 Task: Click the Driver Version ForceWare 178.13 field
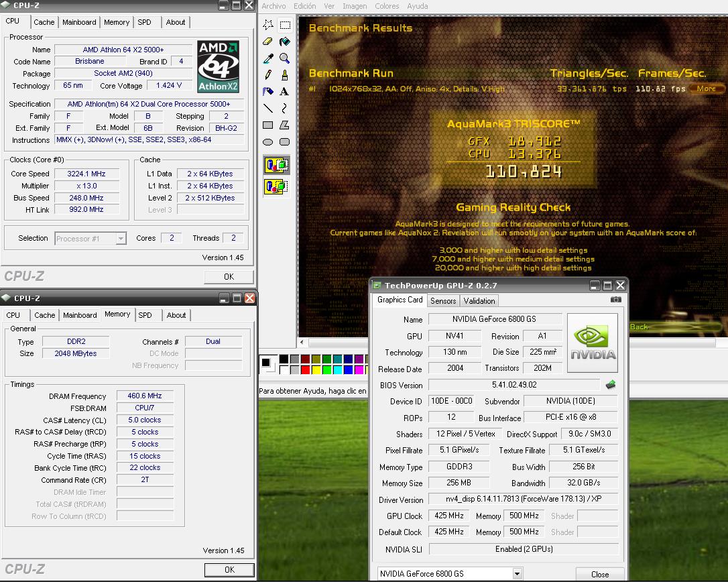point(524,499)
